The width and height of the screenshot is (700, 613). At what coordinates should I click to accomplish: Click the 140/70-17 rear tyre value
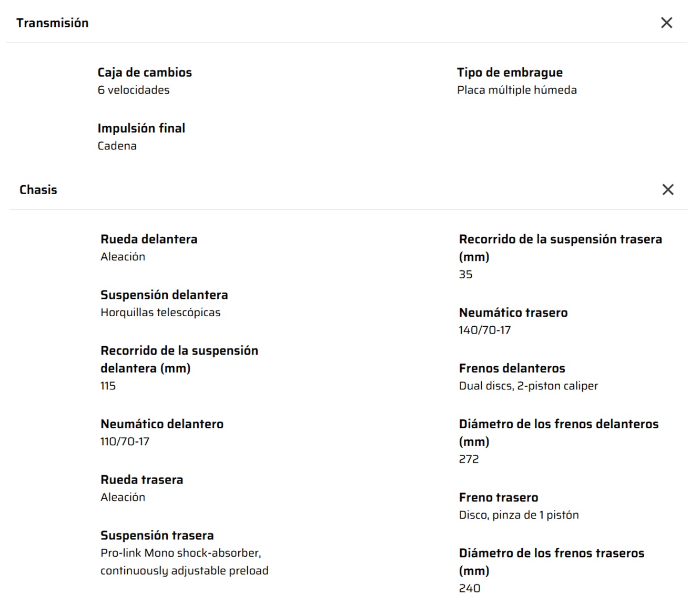tap(485, 330)
